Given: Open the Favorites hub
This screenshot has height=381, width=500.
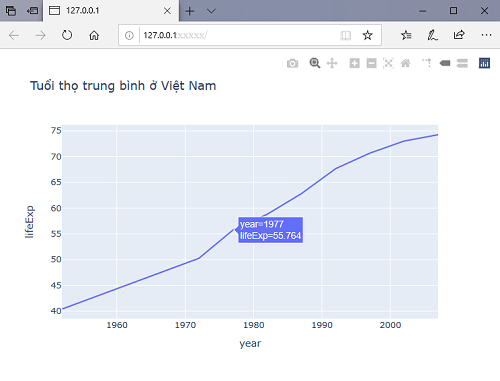Looking at the screenshot, I should pos(406,35).
